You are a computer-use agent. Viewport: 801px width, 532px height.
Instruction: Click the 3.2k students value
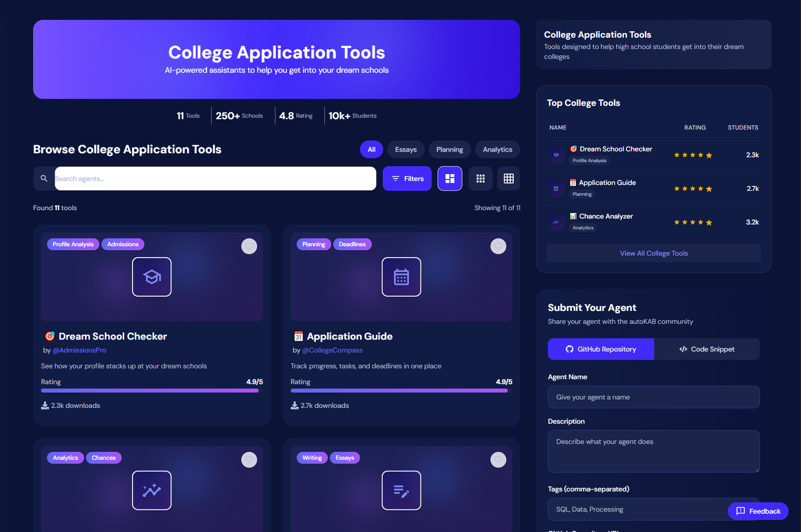click(x=752, y=222)
